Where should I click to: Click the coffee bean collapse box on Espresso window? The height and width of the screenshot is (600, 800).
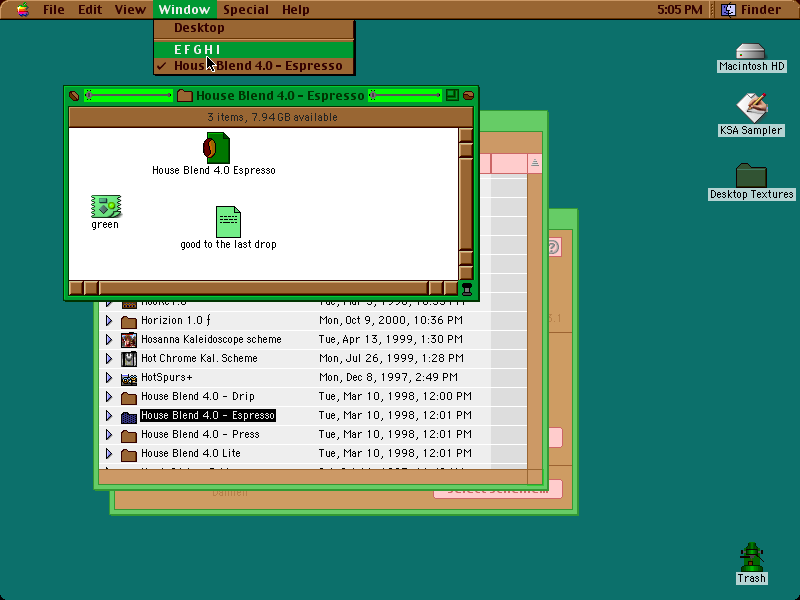(468, 95)
